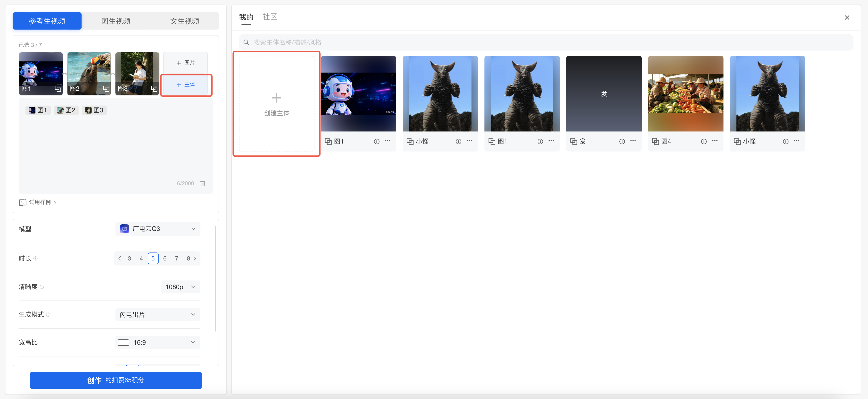
Task: Click the subject icon on 图2 reference thumbnail
Action: pyautogui.click(x=106, y=89)
